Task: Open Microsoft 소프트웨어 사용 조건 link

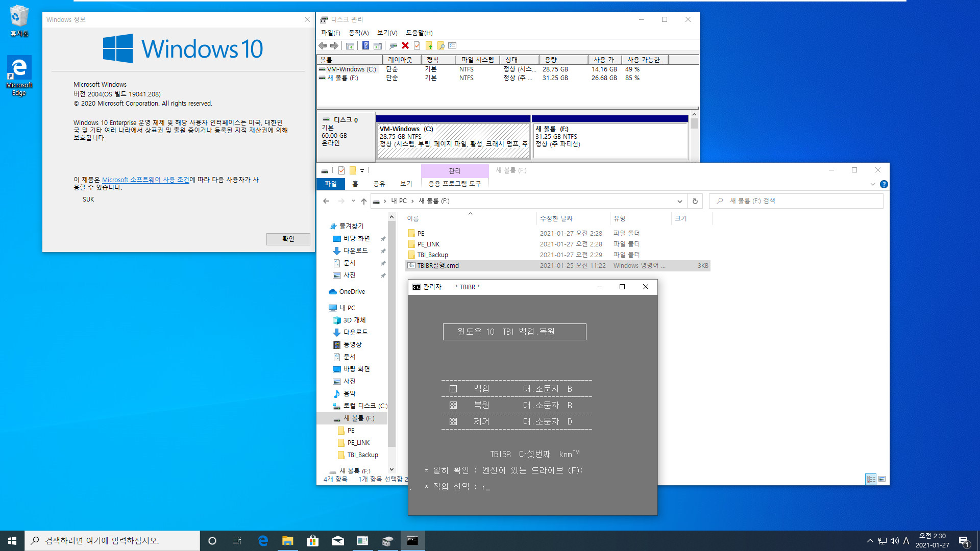Action: [146, 180]
